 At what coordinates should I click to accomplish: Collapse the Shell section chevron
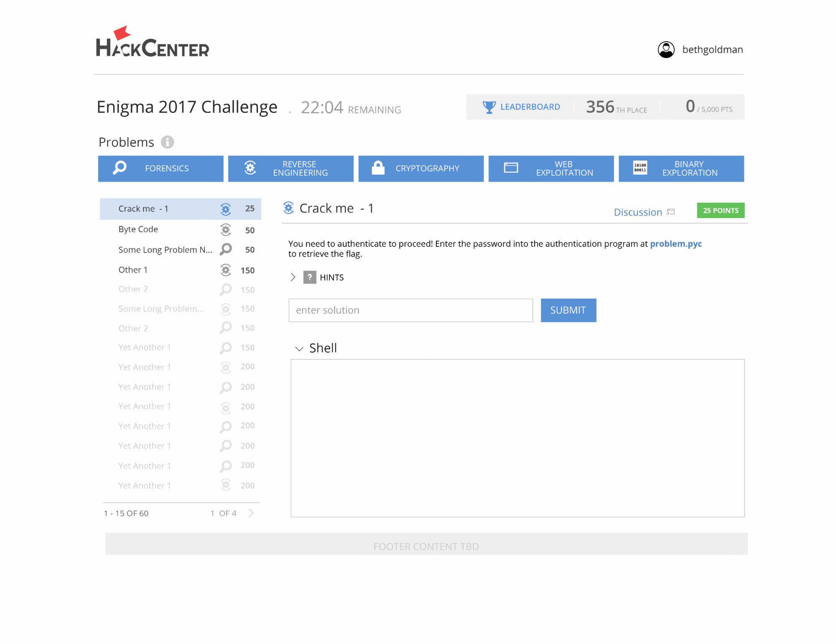[299, 349]
